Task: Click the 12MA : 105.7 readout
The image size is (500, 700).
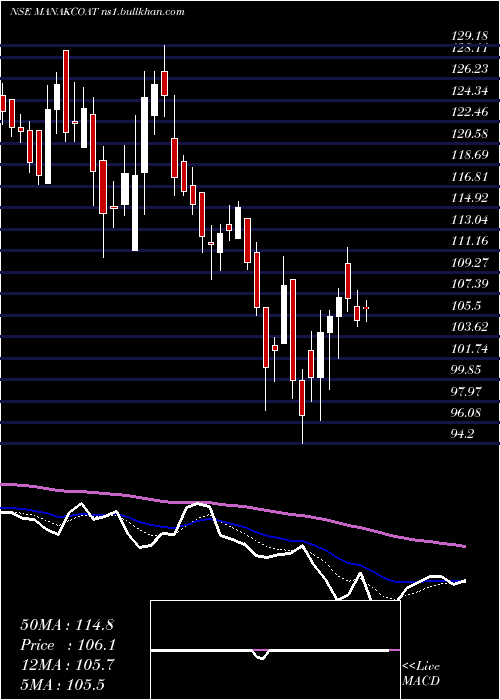Action: tap(67, 665)
